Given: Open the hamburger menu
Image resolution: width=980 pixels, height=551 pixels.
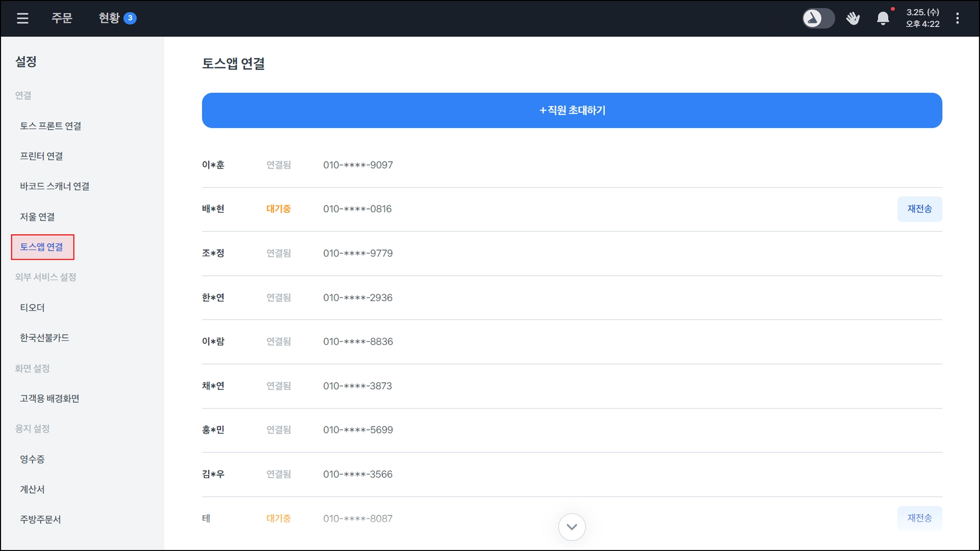Looking at the screenshot, I should [22, 18].
